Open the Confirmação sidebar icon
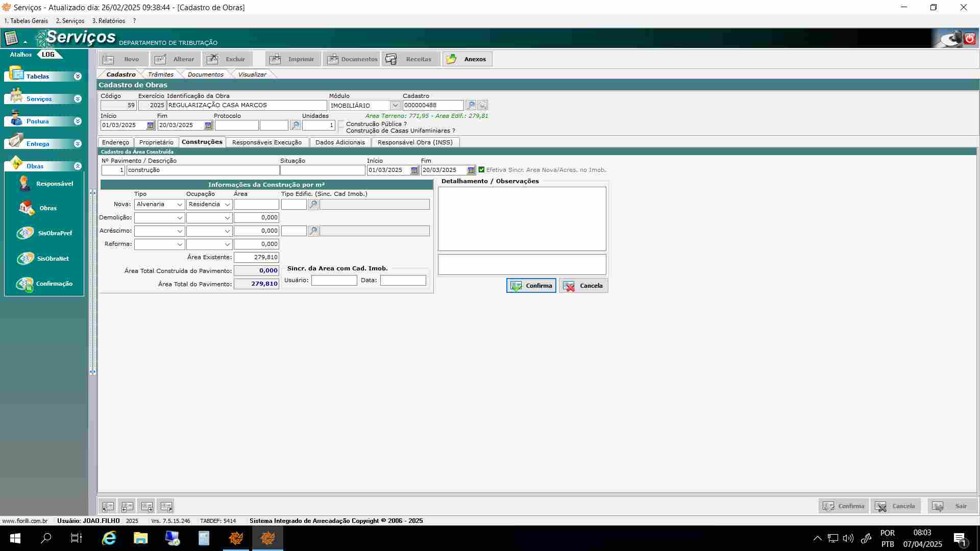The image size is (980, 551). pos(24,284)
